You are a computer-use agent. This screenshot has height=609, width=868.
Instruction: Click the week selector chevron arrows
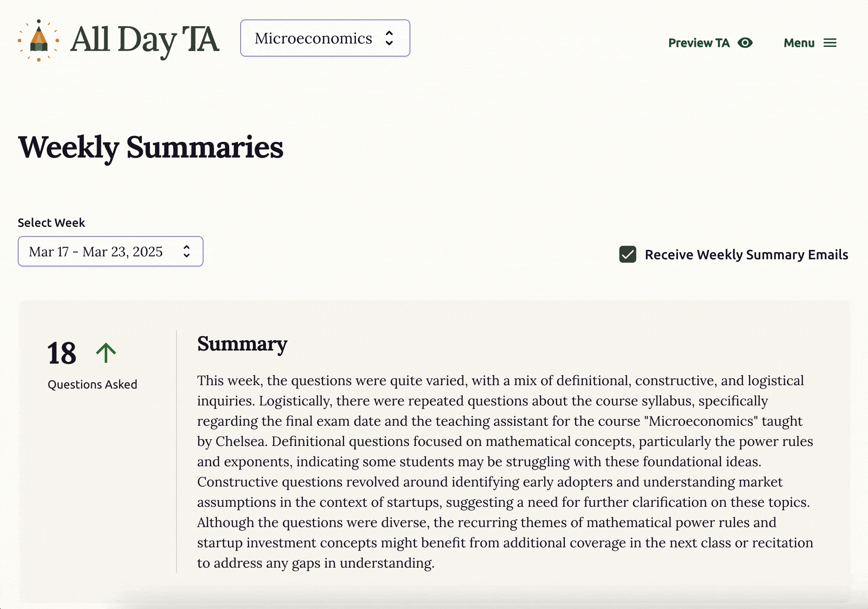coord(186,251)
